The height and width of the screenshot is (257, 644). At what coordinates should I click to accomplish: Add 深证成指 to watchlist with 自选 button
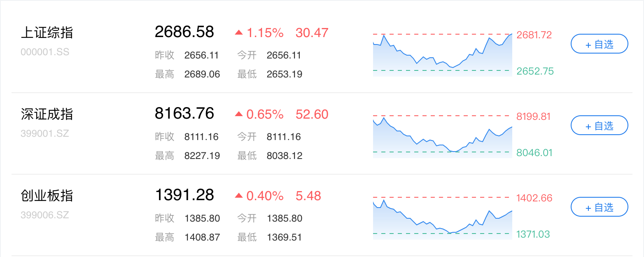pyautogui.click(x=599, y=126)
